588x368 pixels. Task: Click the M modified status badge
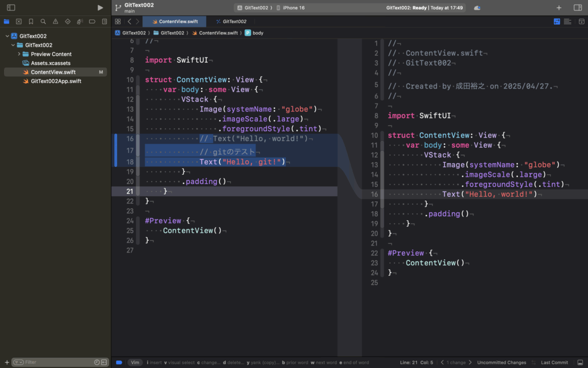pos(101,72)
